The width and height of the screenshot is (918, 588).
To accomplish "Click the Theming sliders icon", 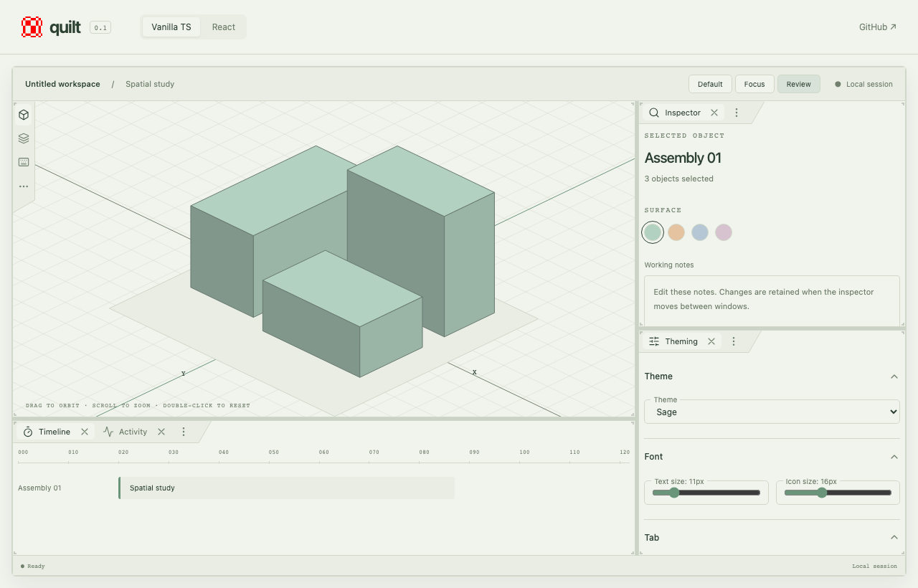I will click(x=654, y=341).
